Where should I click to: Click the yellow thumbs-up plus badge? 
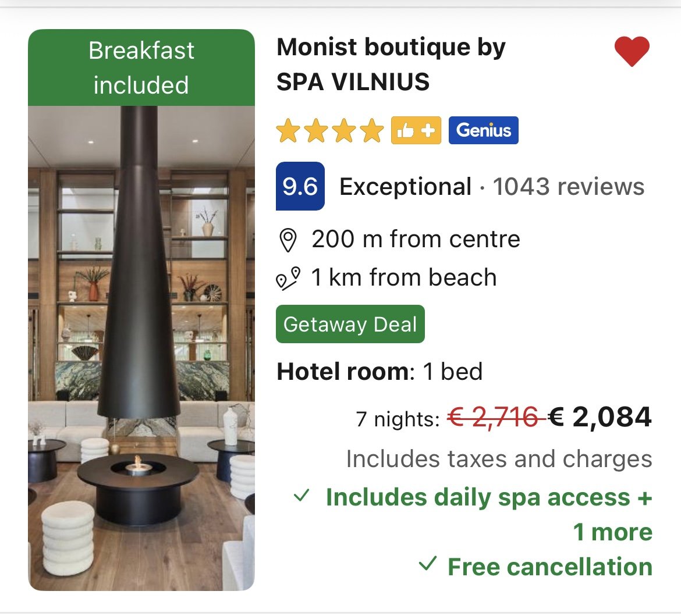click(416, 130)
